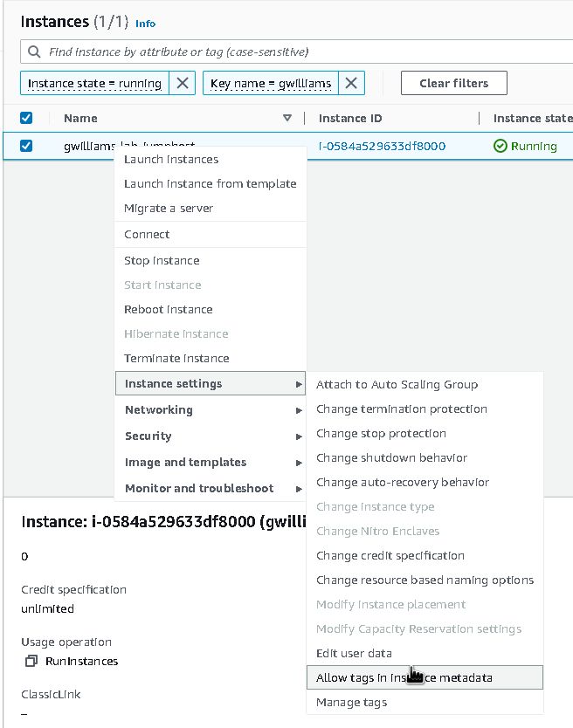The width and height of the screenshot is (573, 728).
Task: Click the Name column header
Action: click(80, 118)
